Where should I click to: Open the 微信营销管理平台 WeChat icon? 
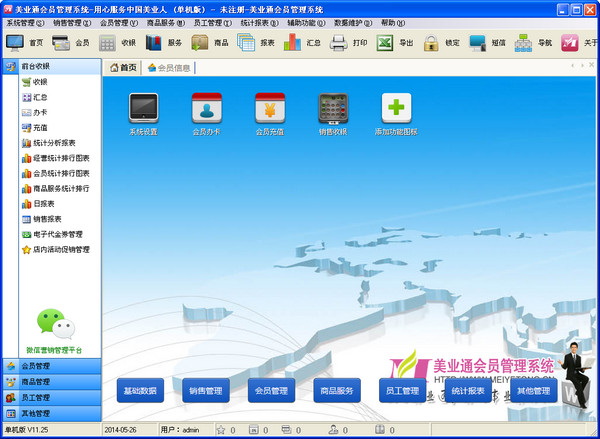tap(56, 322)
